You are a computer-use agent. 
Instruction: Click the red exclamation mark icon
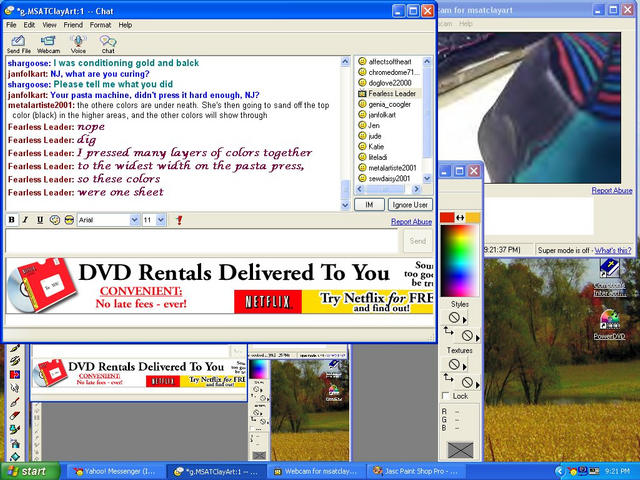pos(179,220)
